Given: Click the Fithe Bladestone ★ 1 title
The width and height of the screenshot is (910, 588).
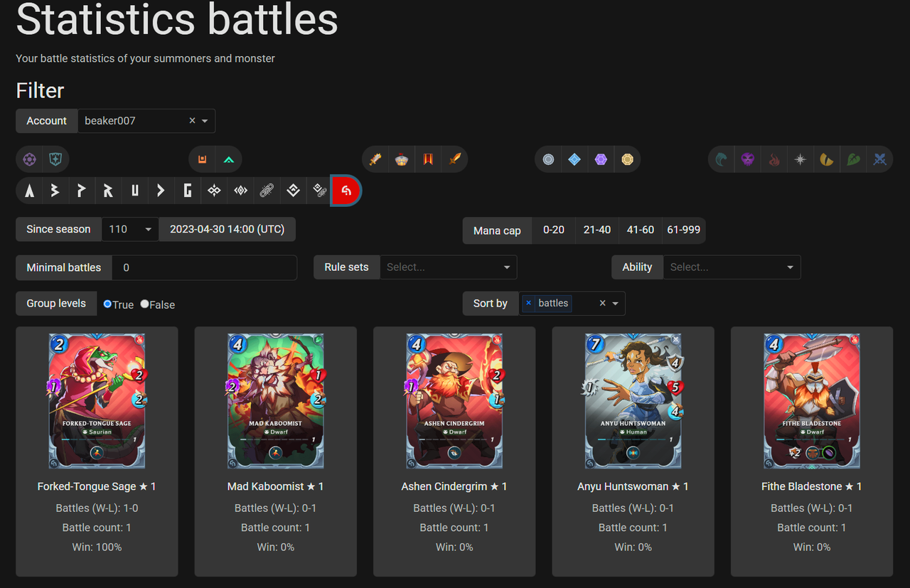Looking at the screenshot, I should [x=812, y=487].
